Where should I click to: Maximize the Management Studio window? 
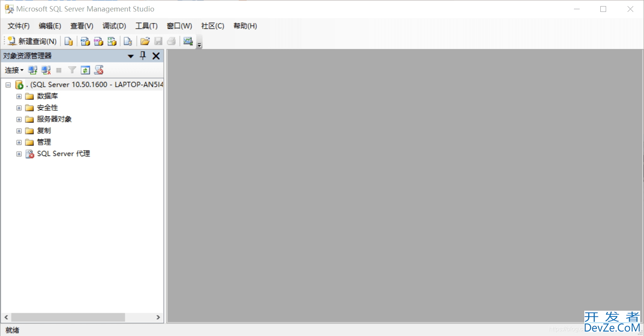[x=603, y=9]
